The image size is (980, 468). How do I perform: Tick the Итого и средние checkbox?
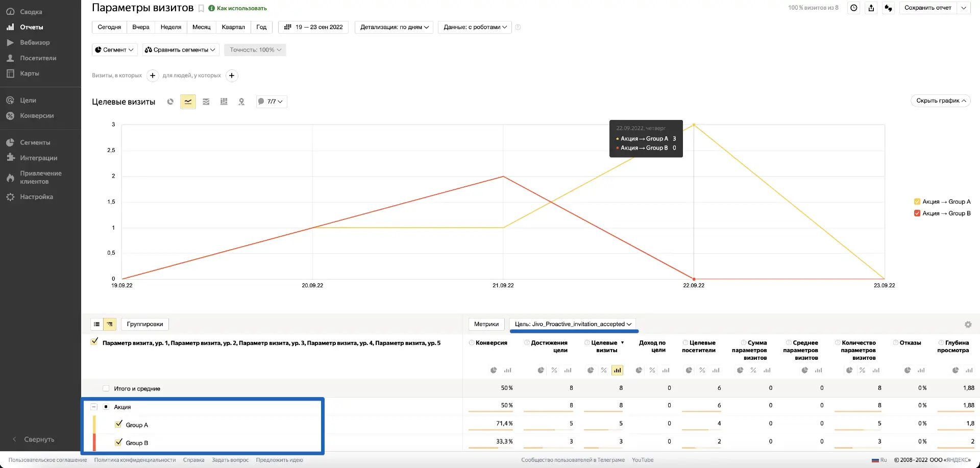[106, 388]
